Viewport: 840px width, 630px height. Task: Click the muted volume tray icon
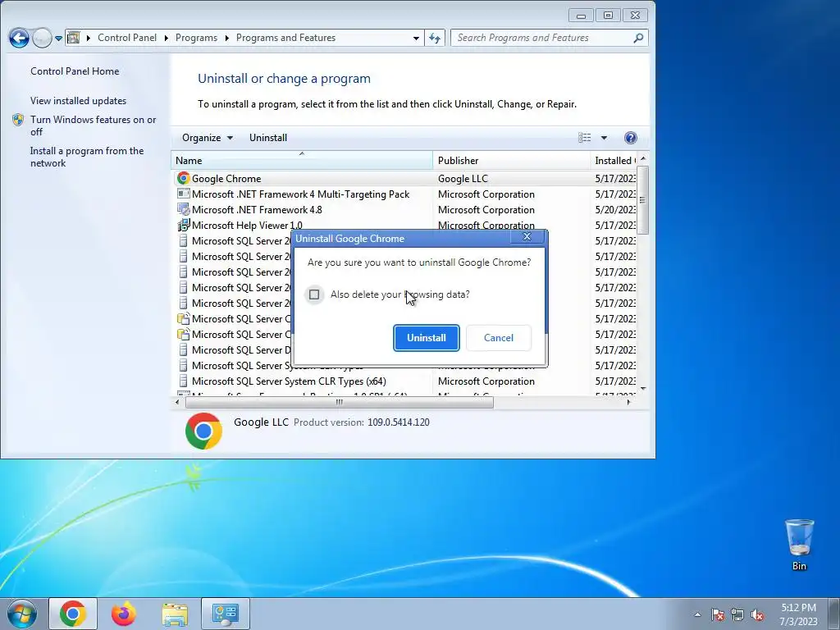tap(757, 614)
